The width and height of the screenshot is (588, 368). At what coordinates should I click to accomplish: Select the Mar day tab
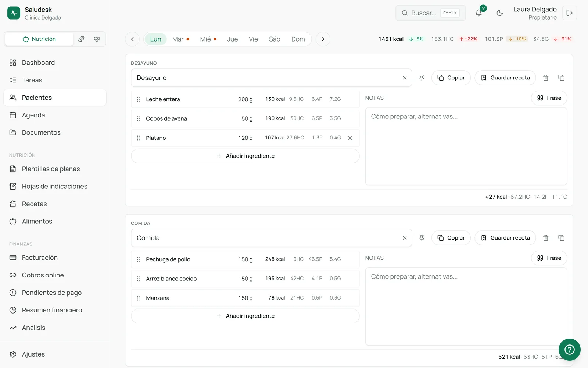[x=180, y=39]
